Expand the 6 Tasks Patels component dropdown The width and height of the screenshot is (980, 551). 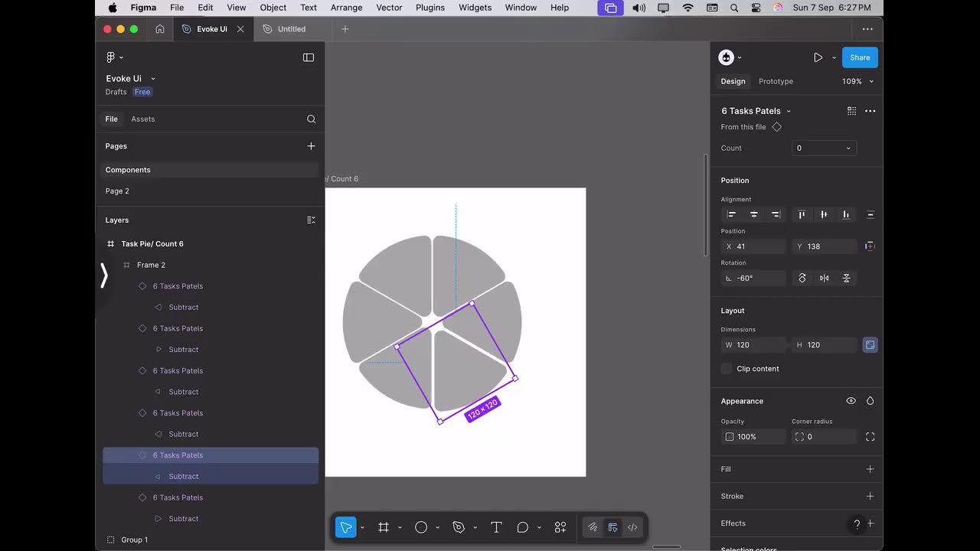click(x=789, y=111)
